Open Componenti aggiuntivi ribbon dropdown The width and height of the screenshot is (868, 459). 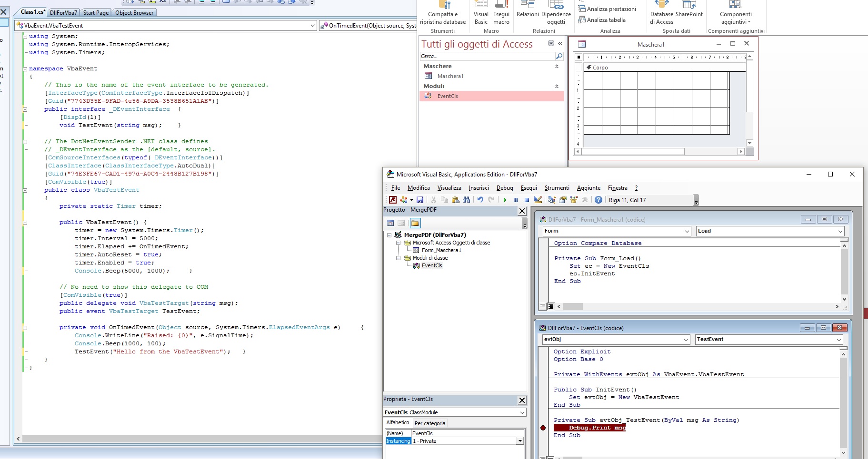(x=736, y=13)
